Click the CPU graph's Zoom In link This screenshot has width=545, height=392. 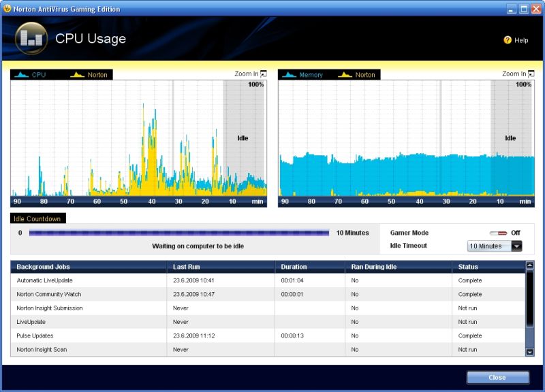click(247, 74)
